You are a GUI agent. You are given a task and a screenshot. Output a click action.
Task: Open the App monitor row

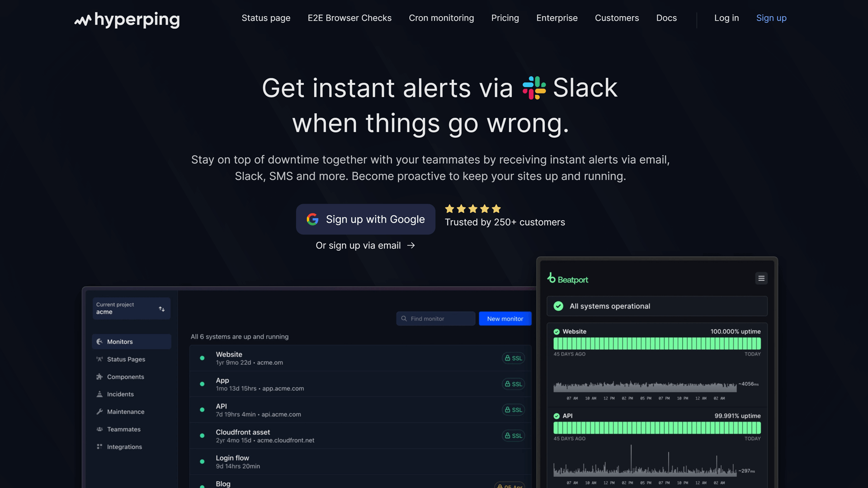360,384
